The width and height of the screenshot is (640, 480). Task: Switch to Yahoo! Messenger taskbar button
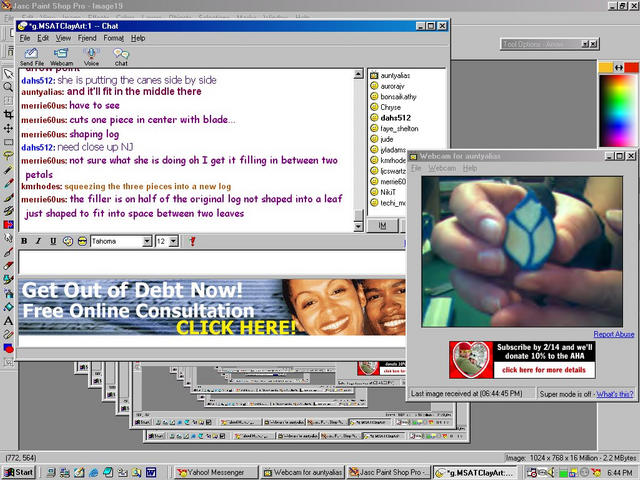[x=217, y=472]
